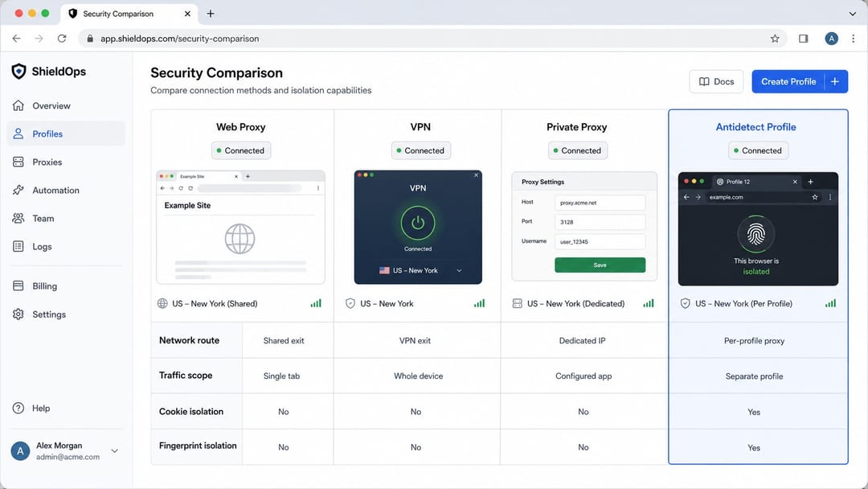Navigate to Automation
Screen dimensions: 868x489
(67, 191)
